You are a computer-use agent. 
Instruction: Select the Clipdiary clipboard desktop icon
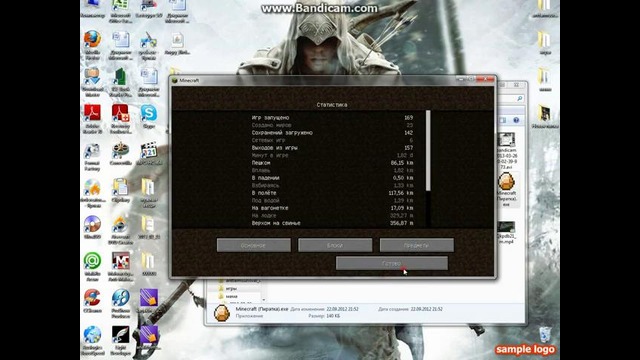pyautogui.click(x=120, y=190)
